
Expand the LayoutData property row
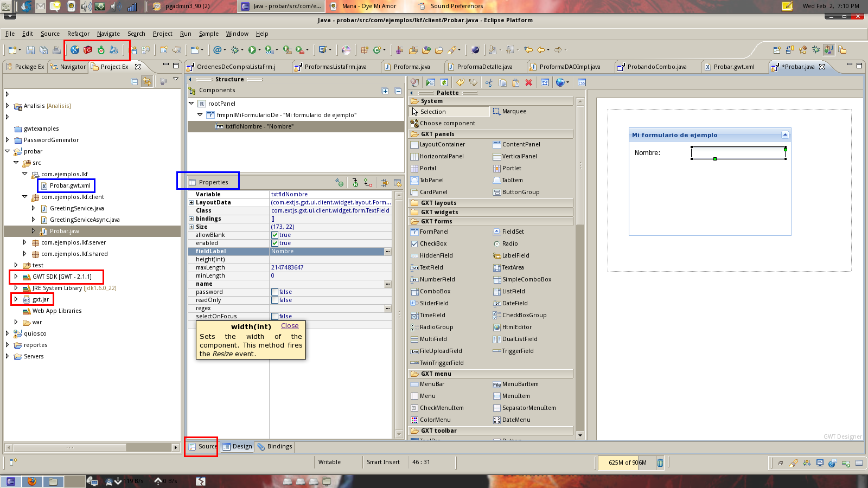click(191, 202)
